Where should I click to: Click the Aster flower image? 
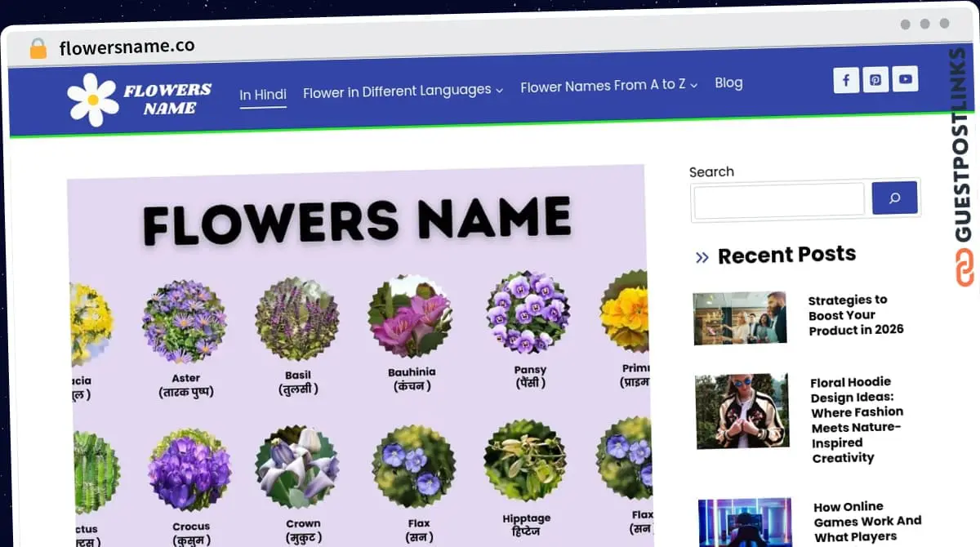tap(185, 322)
